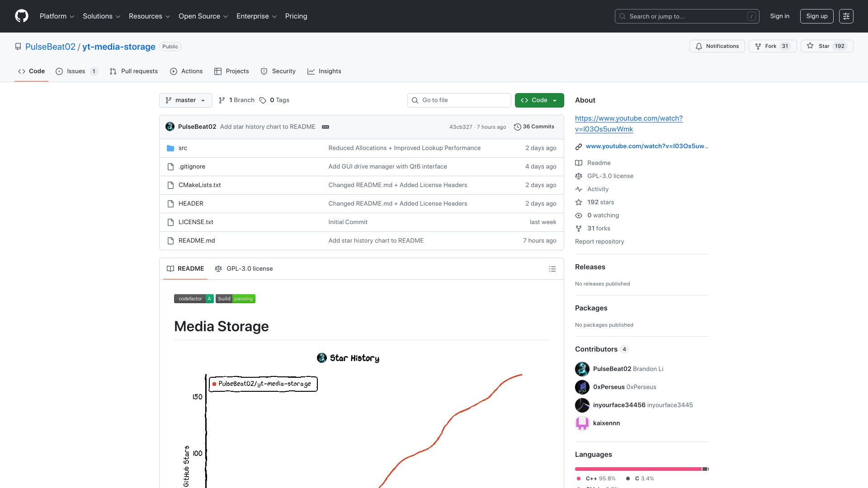Go to the GitHub homepage logo
Screen dimensions: 868x488
[22, 16]
